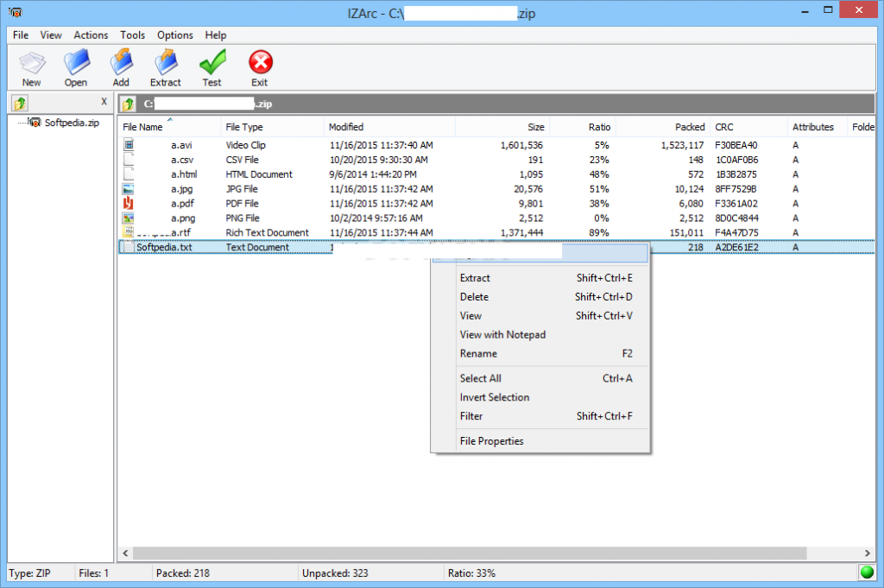The image size is (884, 588).
Task: Open the View menu in the menu bar
Action: click(x=51, y=35)
